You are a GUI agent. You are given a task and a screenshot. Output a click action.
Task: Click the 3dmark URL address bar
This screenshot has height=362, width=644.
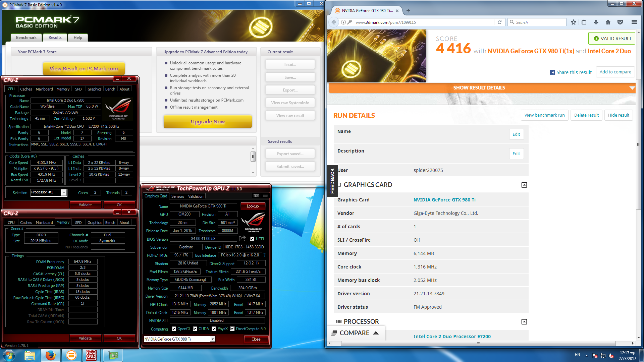(424, 22)
